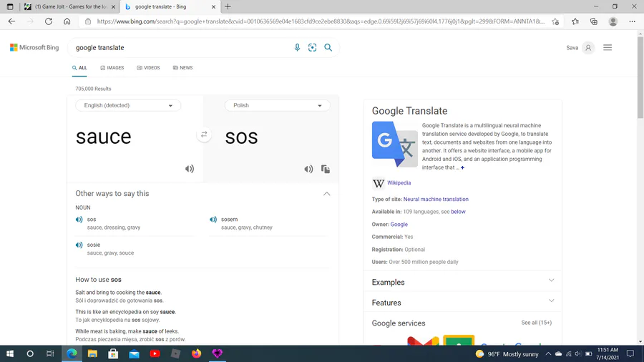Add this page to favorites
The image size is (644, 362).
click(555, 21)
